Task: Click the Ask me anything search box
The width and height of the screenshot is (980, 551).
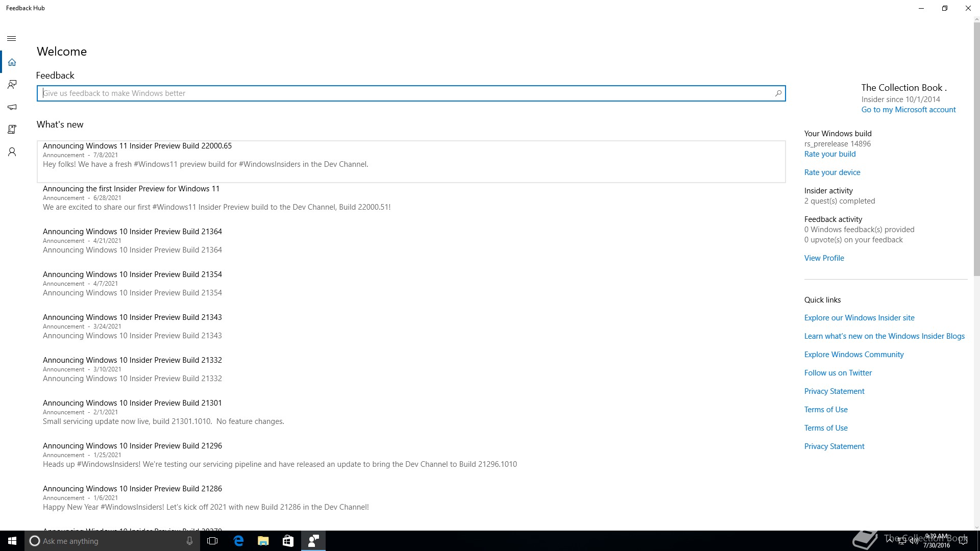Action: pyautogui.click(x=112, y=541)
